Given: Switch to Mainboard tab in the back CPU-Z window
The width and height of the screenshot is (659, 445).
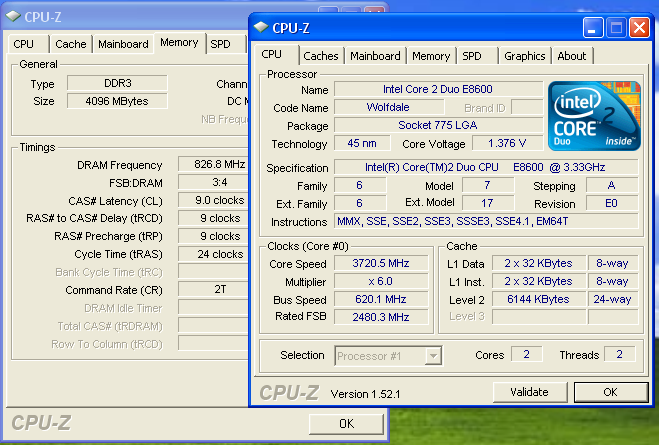Looking at the screenshot, I should tap(123, 44).
